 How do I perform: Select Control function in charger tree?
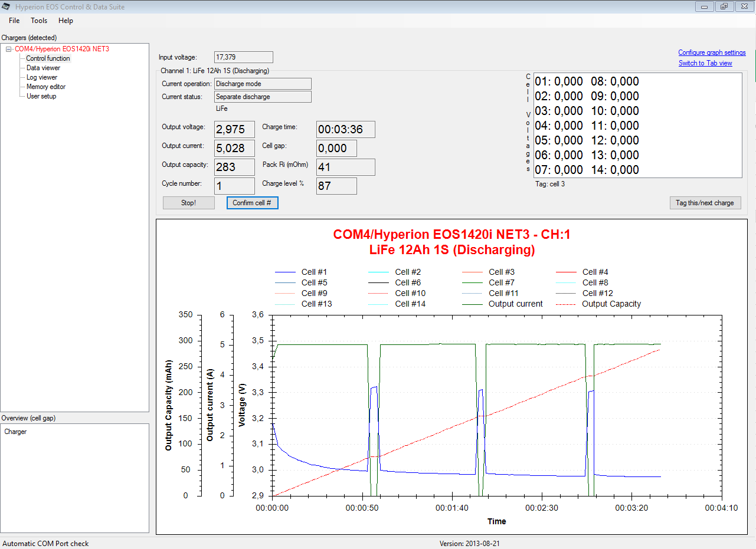[48, 58]
